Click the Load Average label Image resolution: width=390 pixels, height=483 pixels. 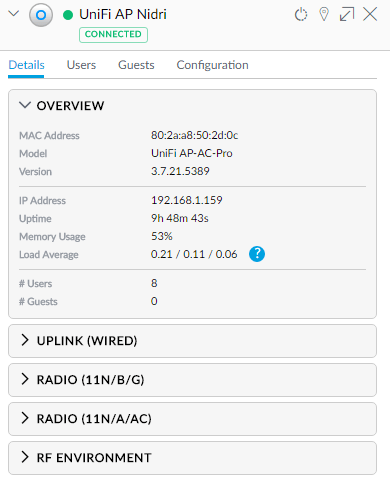[x=49, y=255]
